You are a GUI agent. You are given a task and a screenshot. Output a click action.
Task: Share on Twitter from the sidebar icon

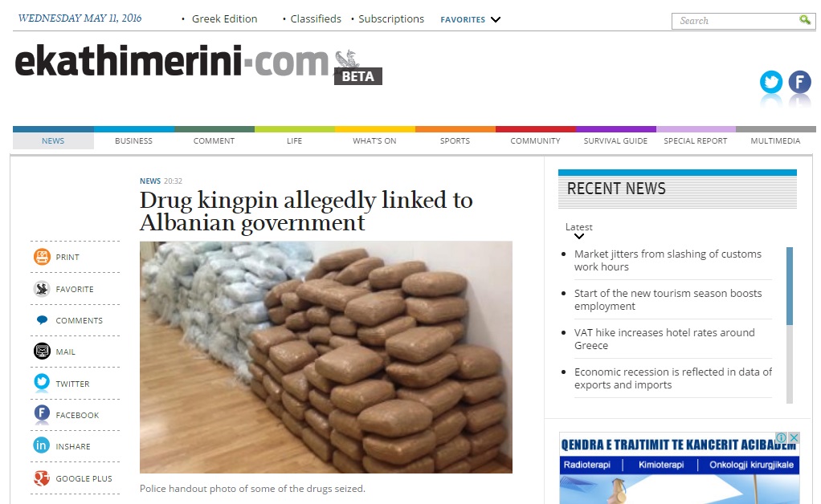(42, 383)
